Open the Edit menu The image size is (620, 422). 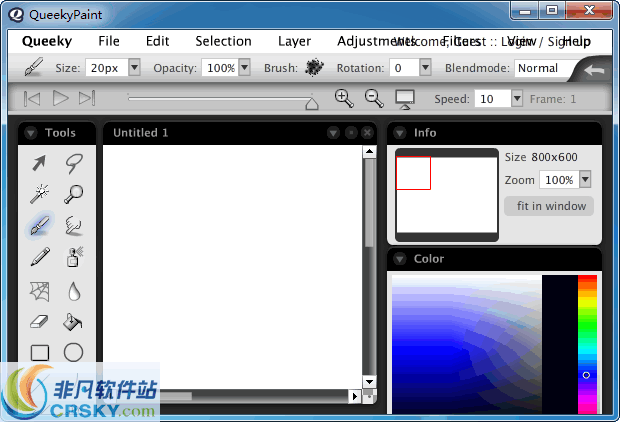157,41
